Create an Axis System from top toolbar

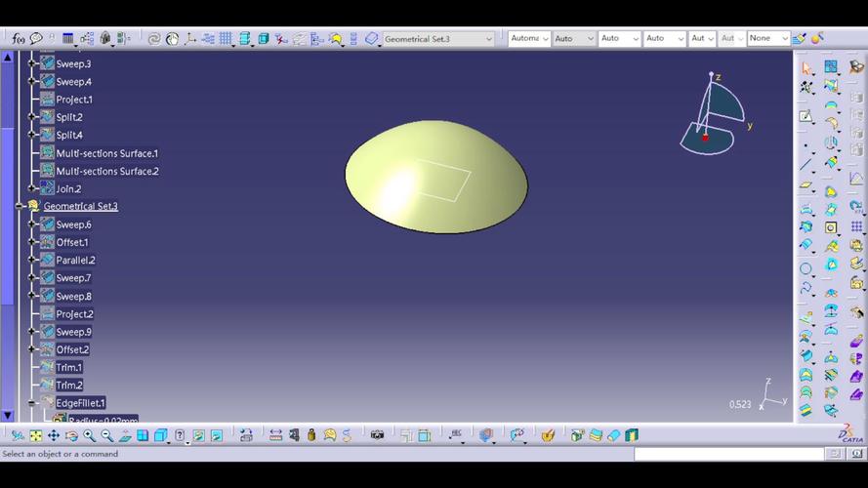pyautogui.click(x=190, y=39)
